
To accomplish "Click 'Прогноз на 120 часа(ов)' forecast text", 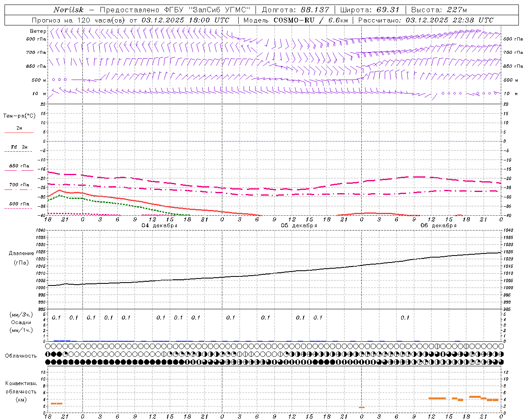I will click(x=79, y=20).
